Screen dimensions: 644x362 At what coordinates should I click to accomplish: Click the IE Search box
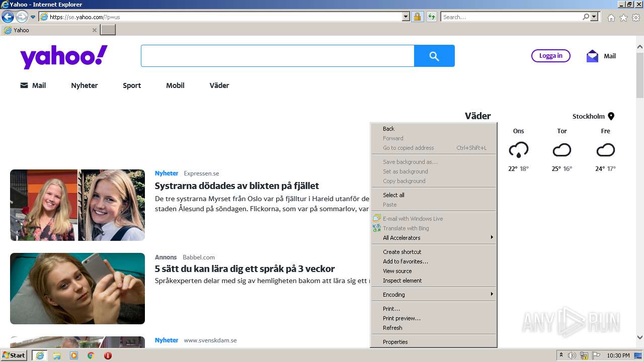tap(511, 17)
